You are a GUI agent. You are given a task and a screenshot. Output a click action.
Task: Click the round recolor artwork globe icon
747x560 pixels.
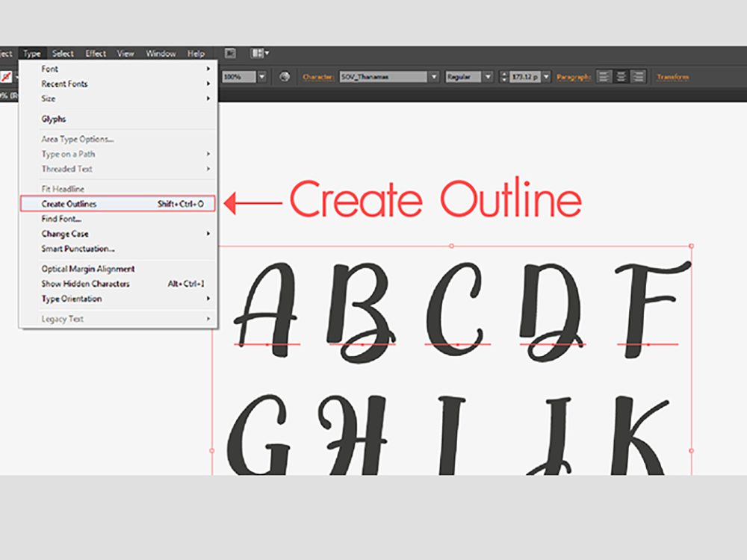285,77
